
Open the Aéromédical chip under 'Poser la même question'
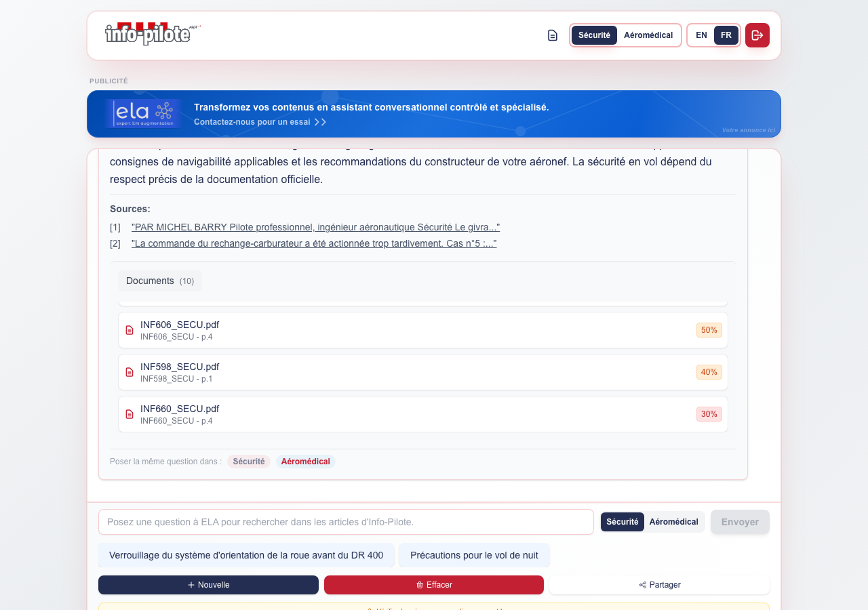[x=306, y=461]
